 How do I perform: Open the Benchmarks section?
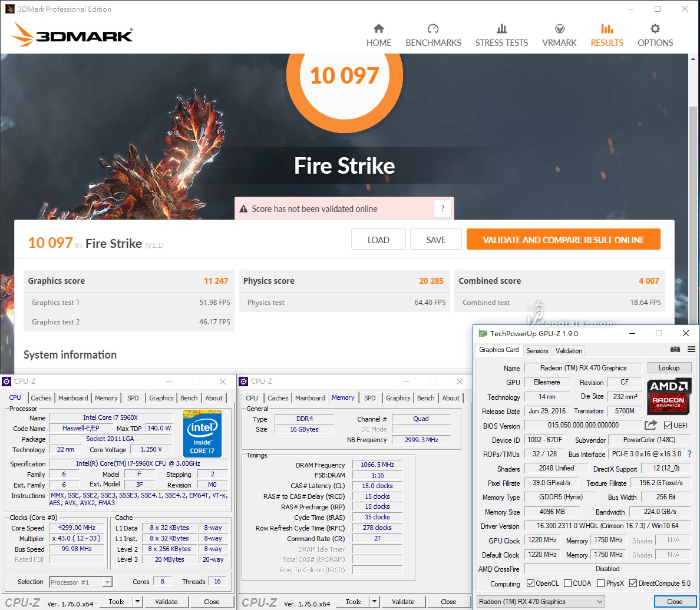click(433, 35)
